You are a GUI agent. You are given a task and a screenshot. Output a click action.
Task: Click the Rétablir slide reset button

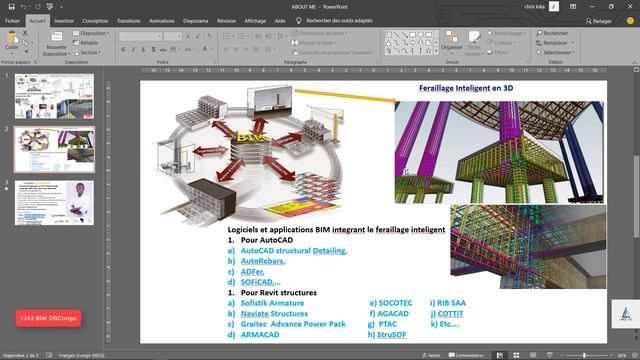point(86,43)
